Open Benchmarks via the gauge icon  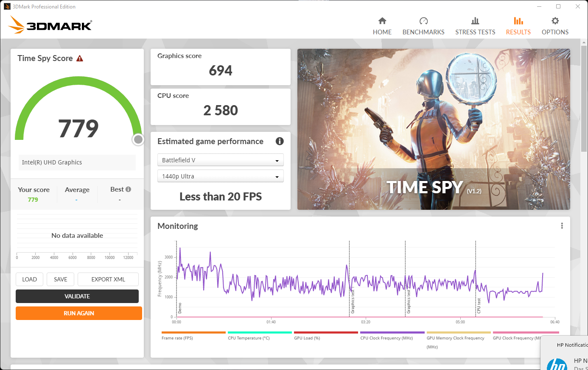click(x=423, y=21)
